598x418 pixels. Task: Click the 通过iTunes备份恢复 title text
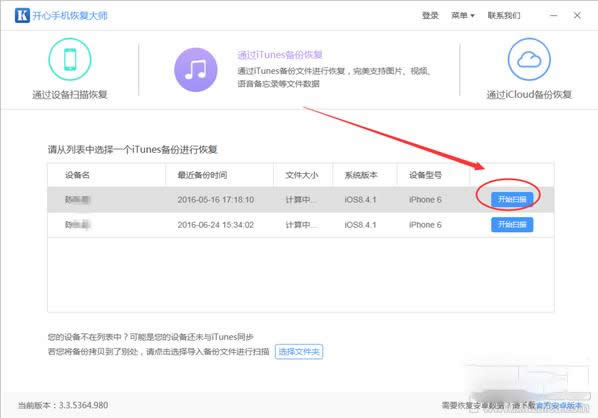tap(280, 55)
